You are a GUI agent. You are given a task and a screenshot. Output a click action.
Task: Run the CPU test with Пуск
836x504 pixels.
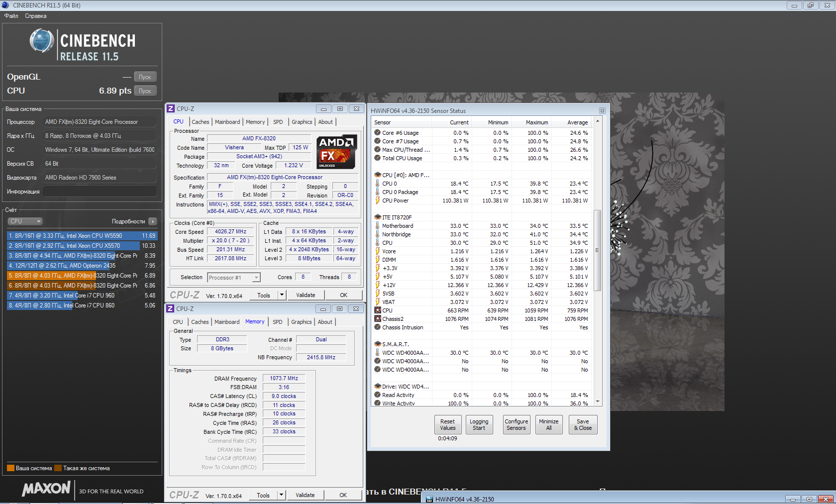point(145,91)
